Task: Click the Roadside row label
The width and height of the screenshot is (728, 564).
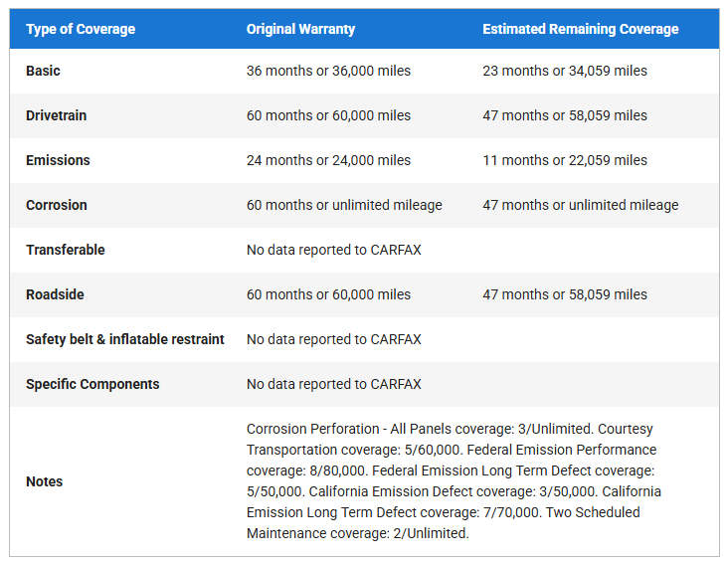Action: pos(56,294)
